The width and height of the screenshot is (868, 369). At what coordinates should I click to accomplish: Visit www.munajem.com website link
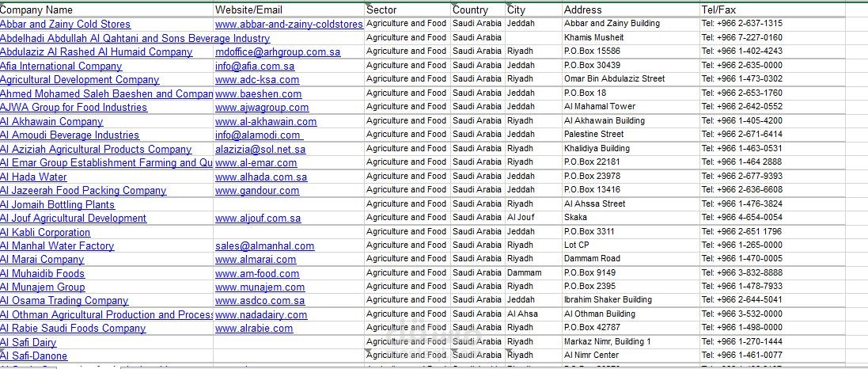(x=260, y=287)
